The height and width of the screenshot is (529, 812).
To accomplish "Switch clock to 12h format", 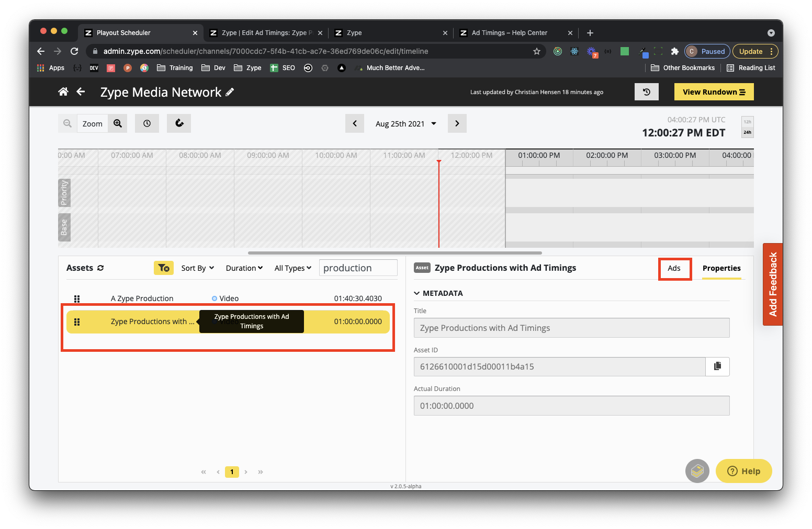I will pyautogui.click(x=748, y=122).
